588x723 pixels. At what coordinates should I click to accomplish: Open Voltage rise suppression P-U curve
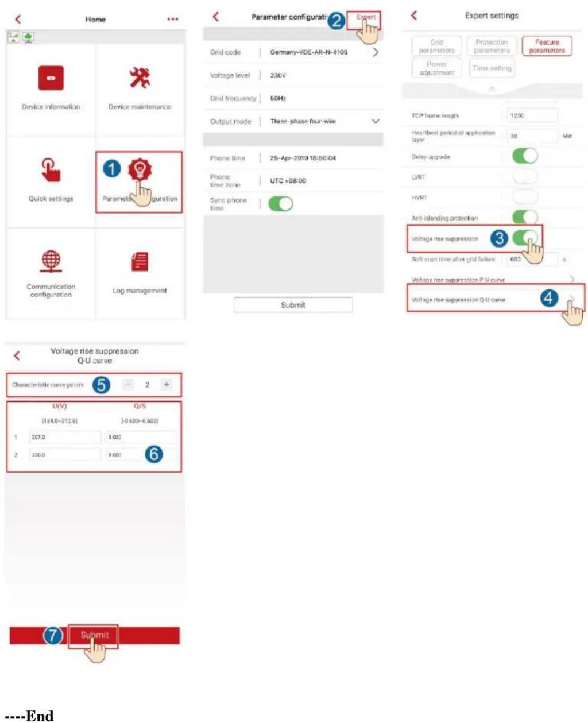click(492, 280)
